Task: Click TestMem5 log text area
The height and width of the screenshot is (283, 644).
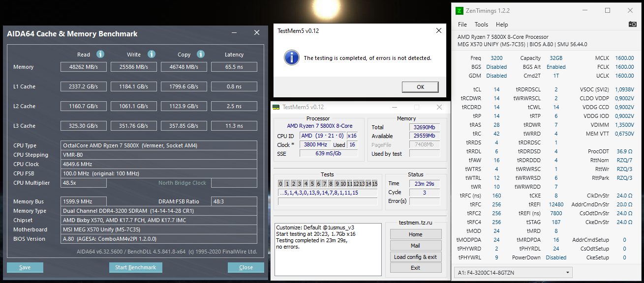Action: click(328, 249)
